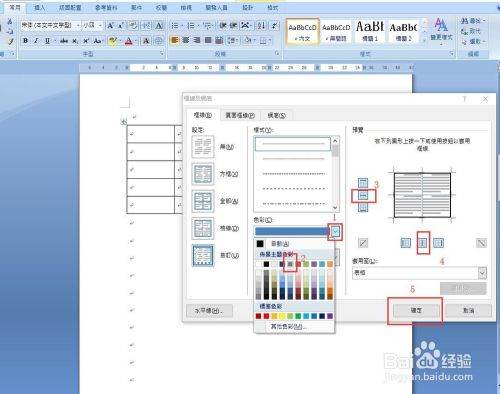Click the red font color icon
The image size is (500, 394).
[x=129, y=41]
